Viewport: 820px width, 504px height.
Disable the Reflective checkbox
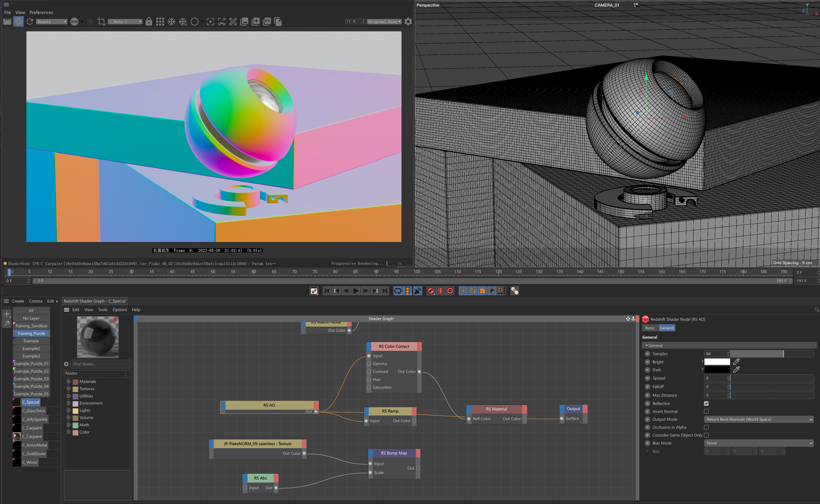(x=706, y=403)
